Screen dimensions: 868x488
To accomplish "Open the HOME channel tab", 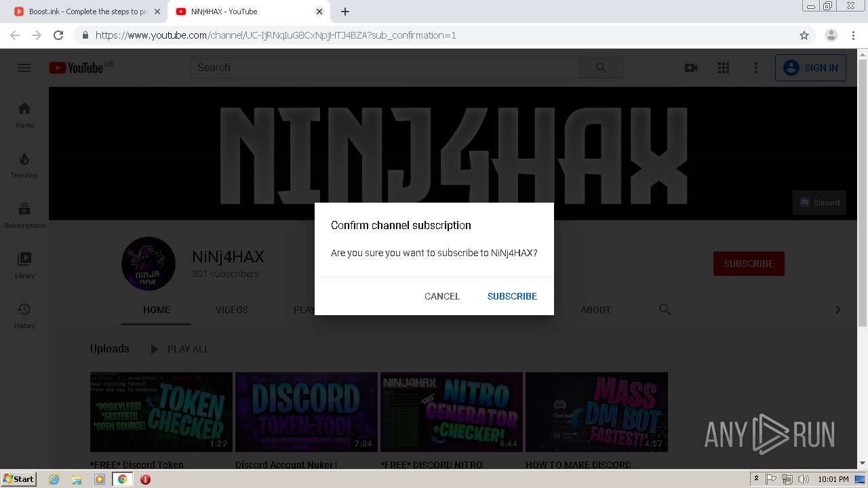I will (157, 310).
